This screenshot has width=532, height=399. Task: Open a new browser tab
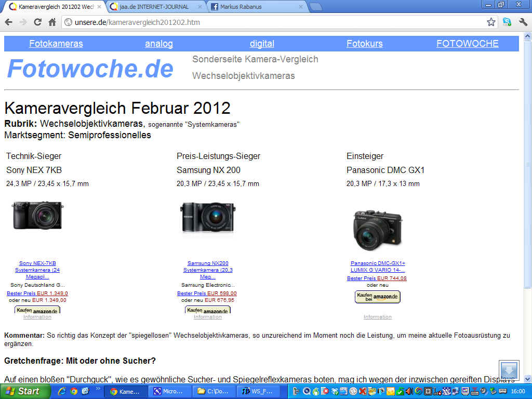pyautogui.click(x=316, y=7)
